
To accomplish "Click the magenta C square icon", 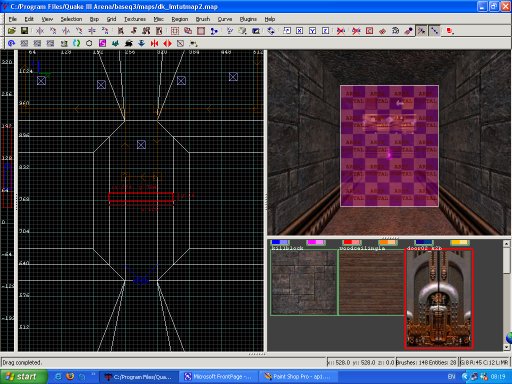I will [102, 43].
